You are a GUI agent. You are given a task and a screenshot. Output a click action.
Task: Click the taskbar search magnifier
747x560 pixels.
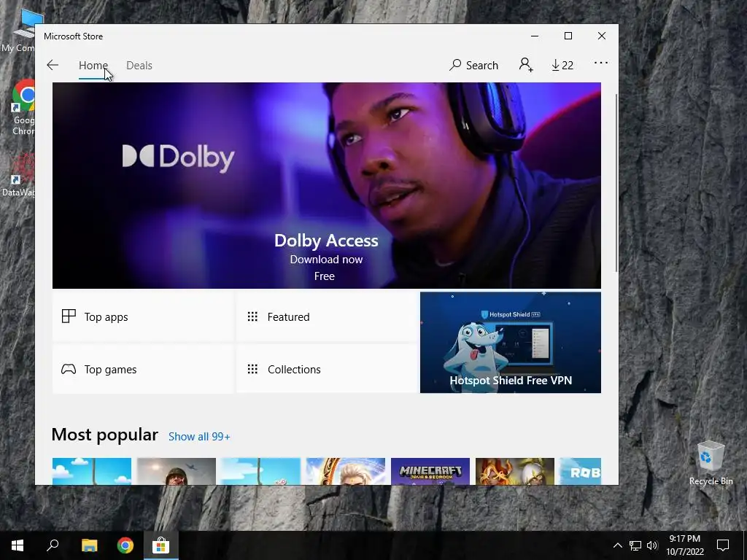coord(53,545)
